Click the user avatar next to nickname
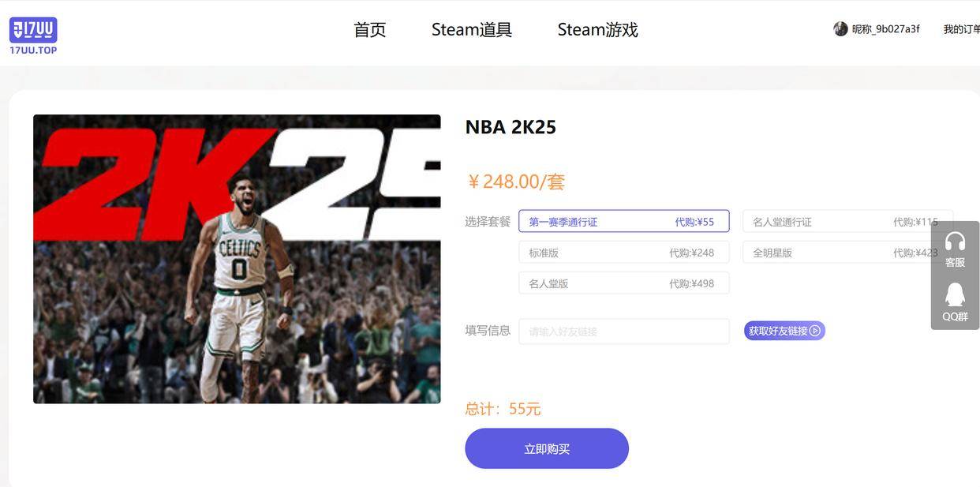 [840, 29]
